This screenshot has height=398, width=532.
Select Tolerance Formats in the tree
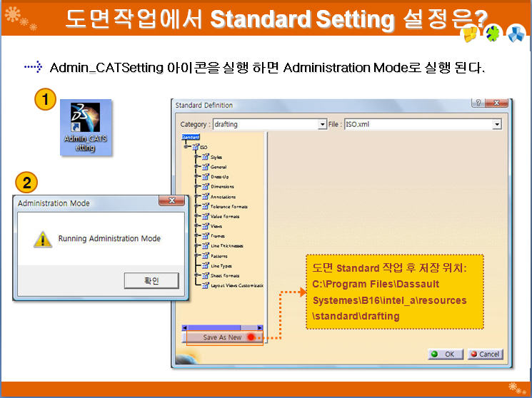coord(229,207)
